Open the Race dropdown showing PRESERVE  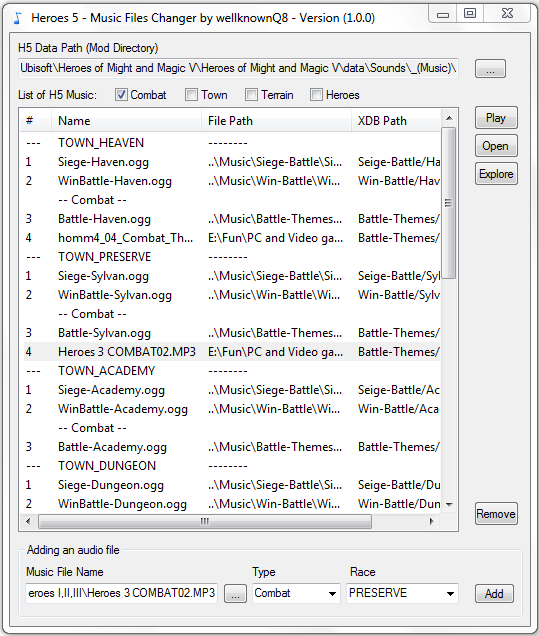point(402,593)
